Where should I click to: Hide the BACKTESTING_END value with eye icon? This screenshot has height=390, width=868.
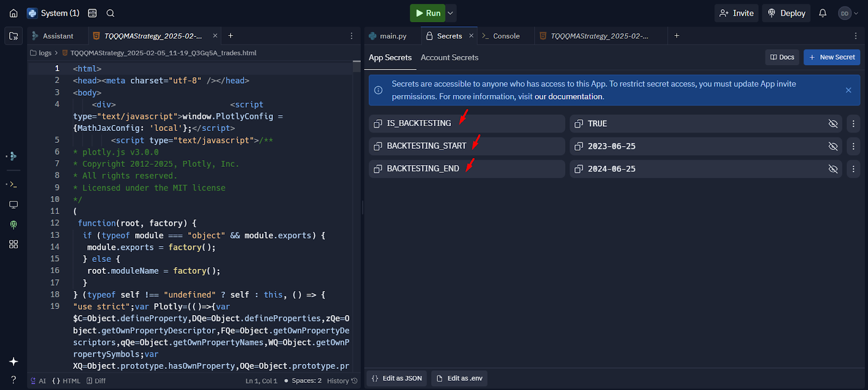click(x=833, y=169)
